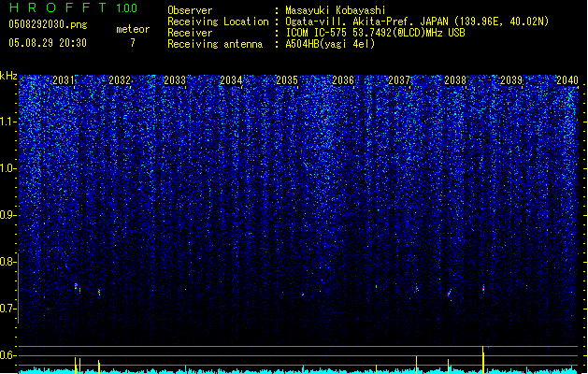Click the 2031 time marker
This screenshot has height=374, width=588.
63,80
